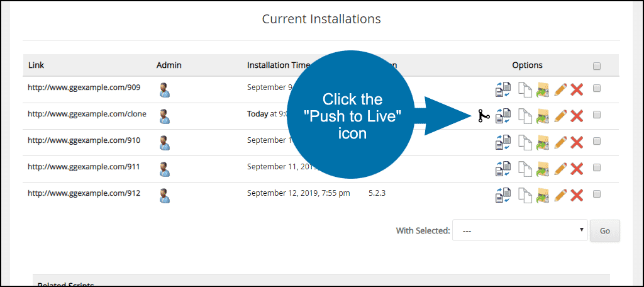
Task: Edit the ggexample.com/clone installation with the pencil icon
Action: pos(560,116)
